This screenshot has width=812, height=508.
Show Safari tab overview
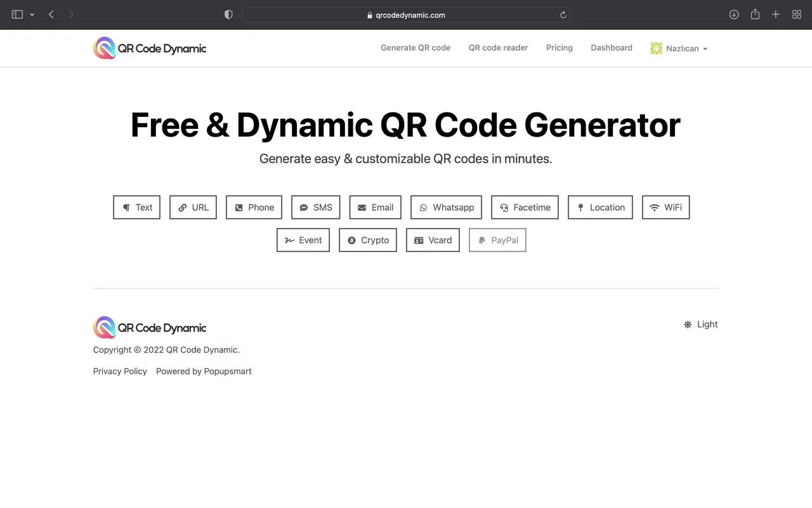coord(797,15)
